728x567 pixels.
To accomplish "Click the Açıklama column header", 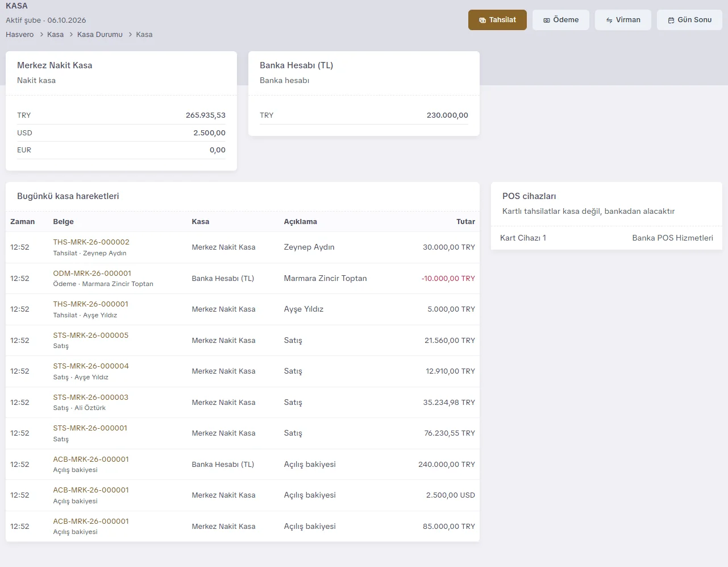I will tap(301, 222).
